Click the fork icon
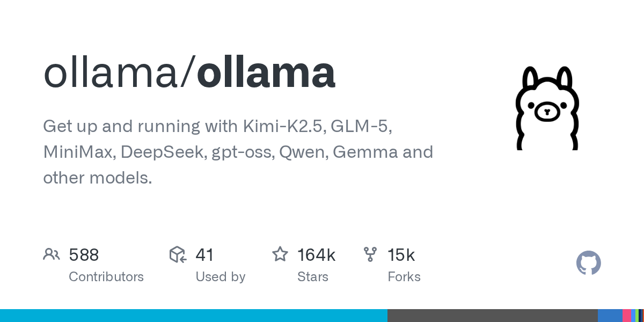The height and width of the screenshot is (322, 644). [370, 254]
